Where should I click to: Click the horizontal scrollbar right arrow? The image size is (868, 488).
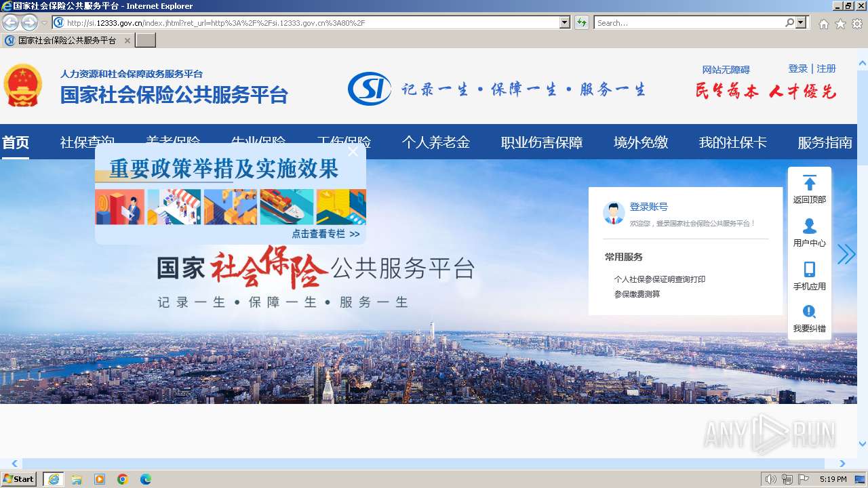[842, 464]
